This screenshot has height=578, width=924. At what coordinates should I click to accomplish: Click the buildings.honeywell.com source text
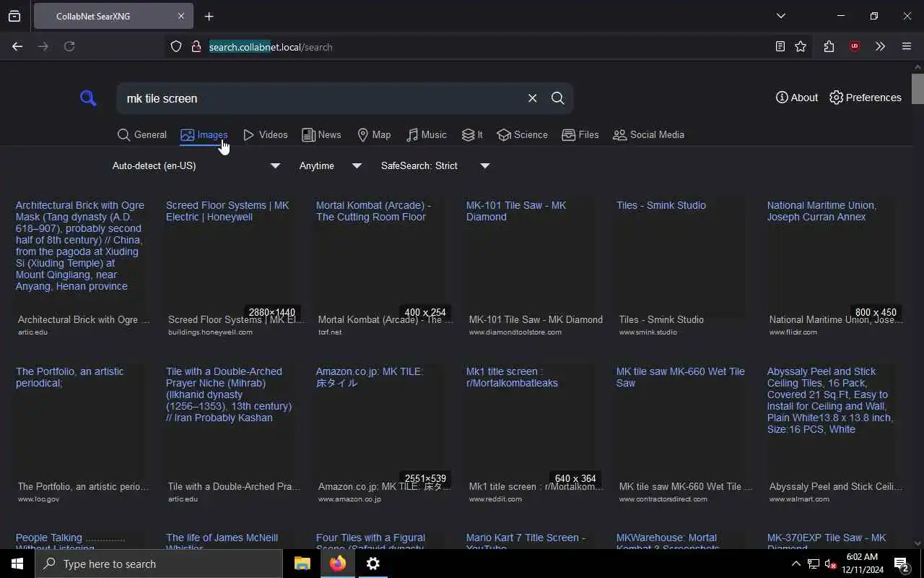[x=210, y=332]
